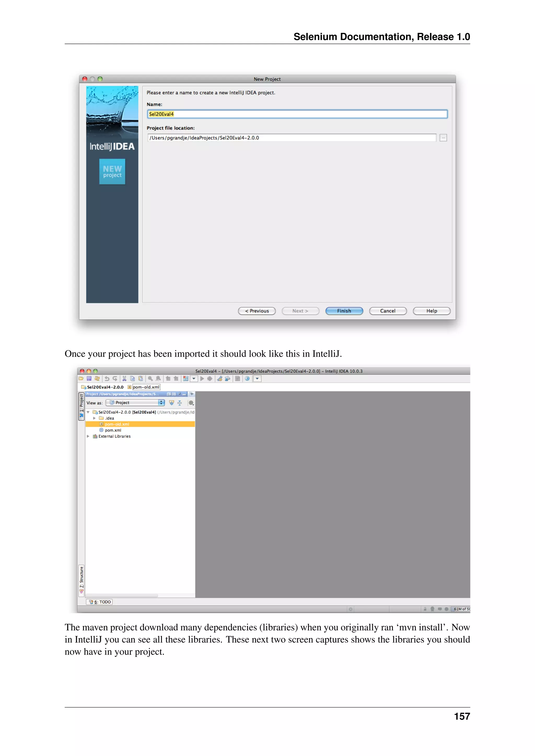Click the Finish button
Image resolution: width=535 pixels, height=756 pixels.
[x=344, y=311]
